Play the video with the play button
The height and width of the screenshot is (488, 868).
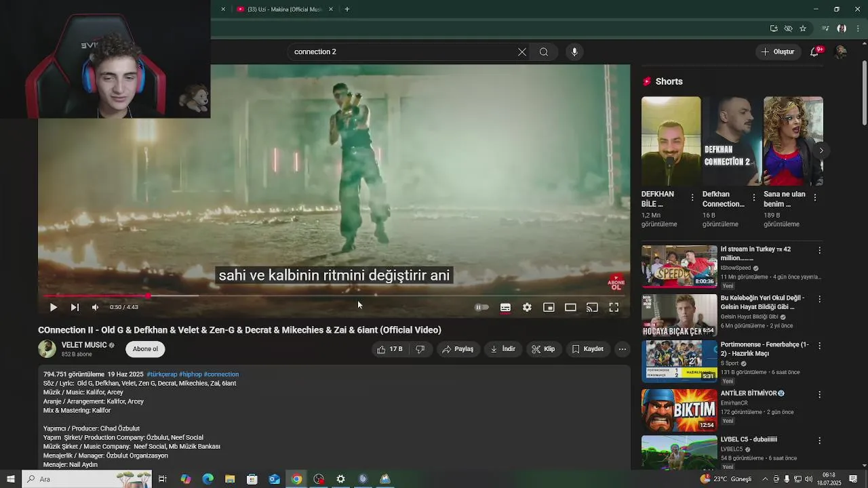53,307
